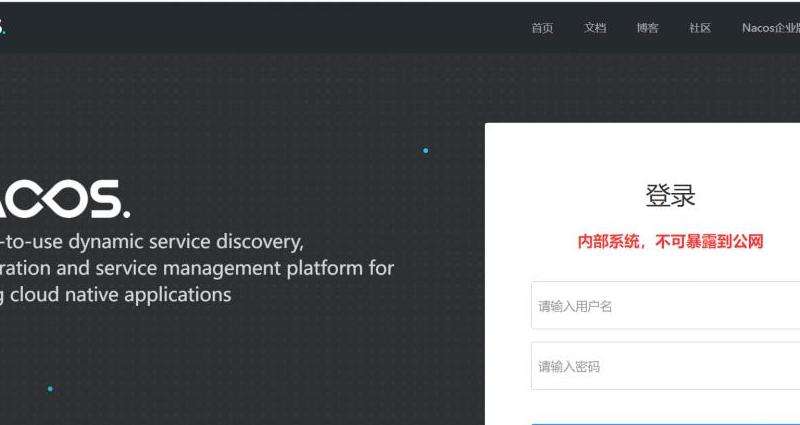Click the large NACOS logo
The height and width of the screenshot is (425, 800).
[x=65, y=199]
